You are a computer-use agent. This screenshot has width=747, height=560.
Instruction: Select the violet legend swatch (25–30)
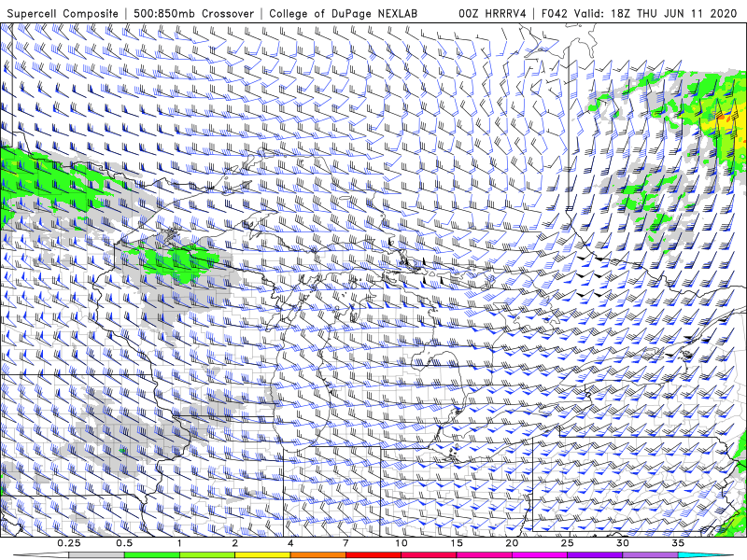tap(595, 555)
